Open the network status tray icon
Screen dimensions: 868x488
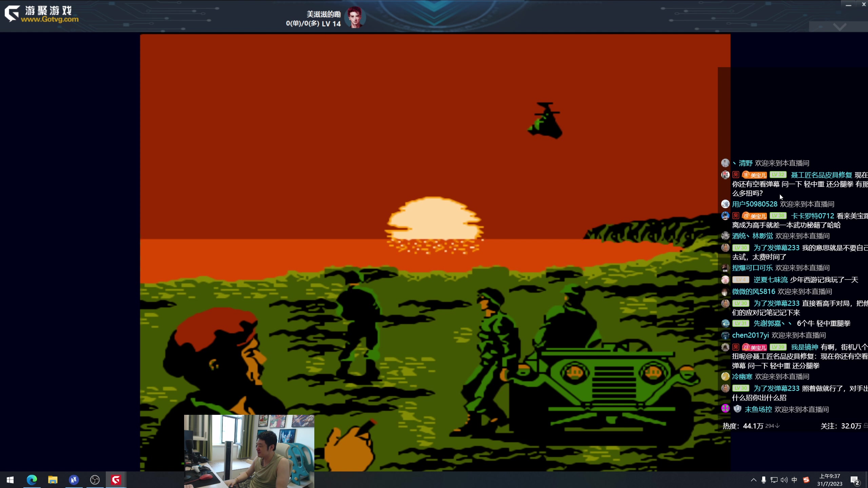774,480
